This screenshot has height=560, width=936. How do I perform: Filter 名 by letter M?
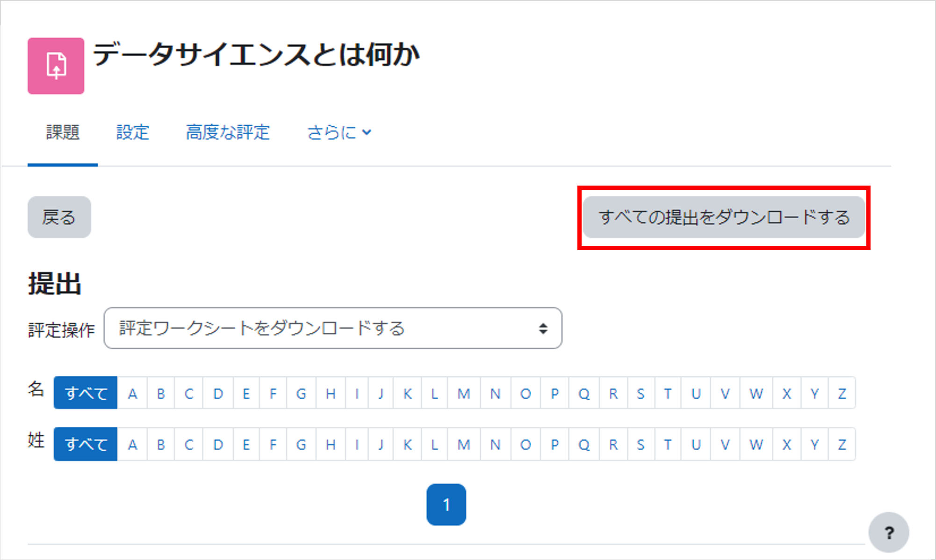[464, 393]
